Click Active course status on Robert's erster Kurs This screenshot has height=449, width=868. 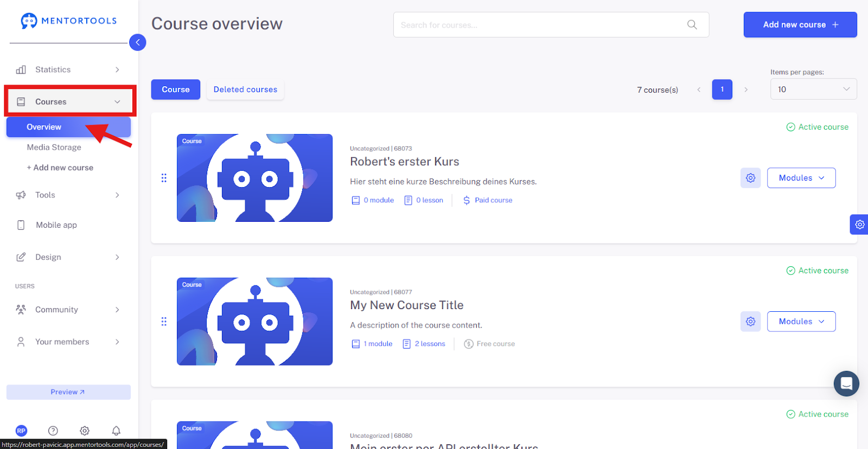(818, 127)
